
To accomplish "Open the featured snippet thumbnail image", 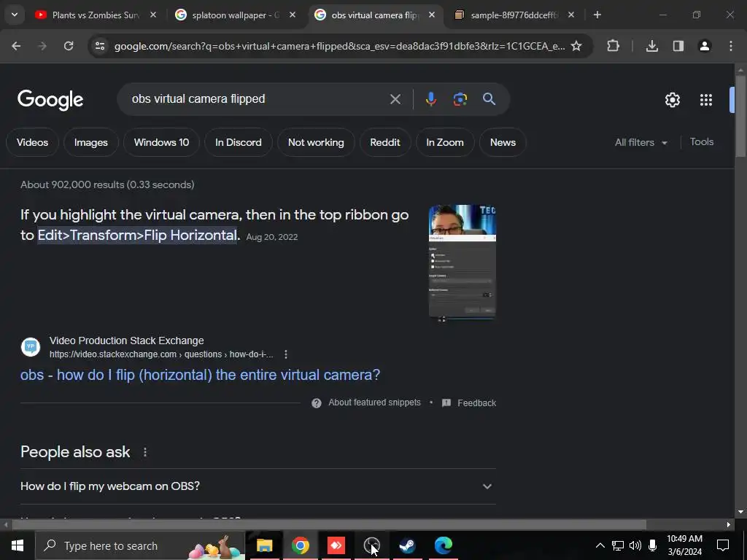I will tap(462, 262).
